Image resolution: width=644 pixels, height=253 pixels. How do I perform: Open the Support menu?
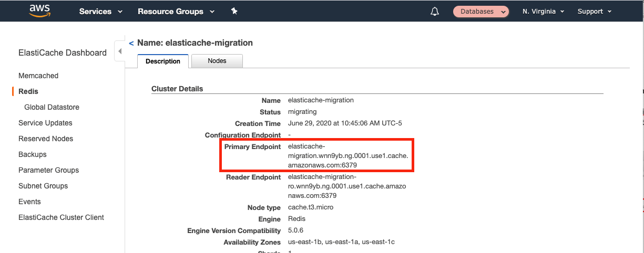[x=595, y=12]
